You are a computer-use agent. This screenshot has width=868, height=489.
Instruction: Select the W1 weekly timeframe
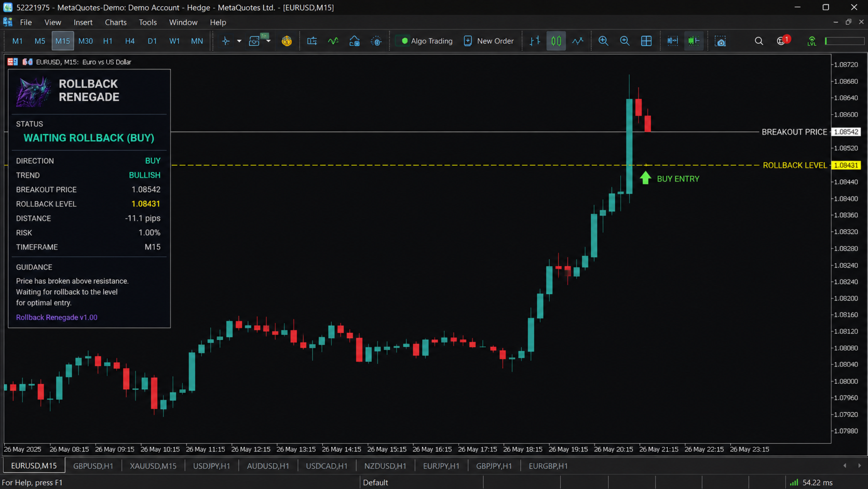[174, 41]
